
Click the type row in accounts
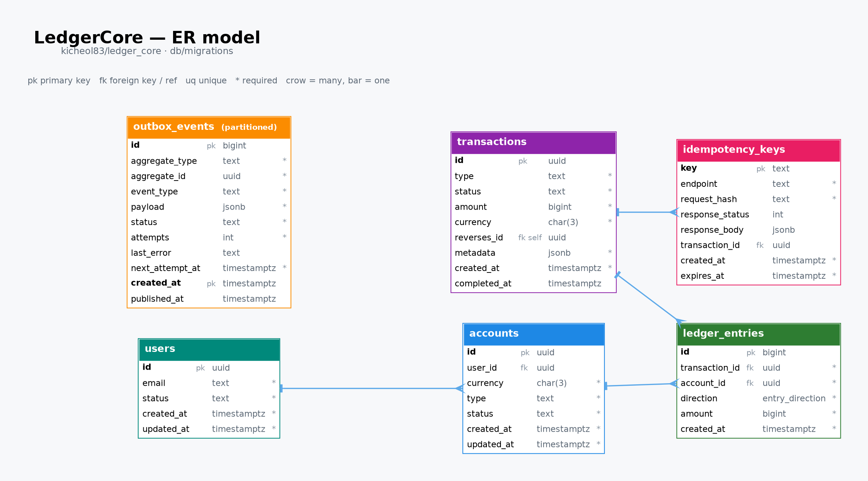click(534, 399)
